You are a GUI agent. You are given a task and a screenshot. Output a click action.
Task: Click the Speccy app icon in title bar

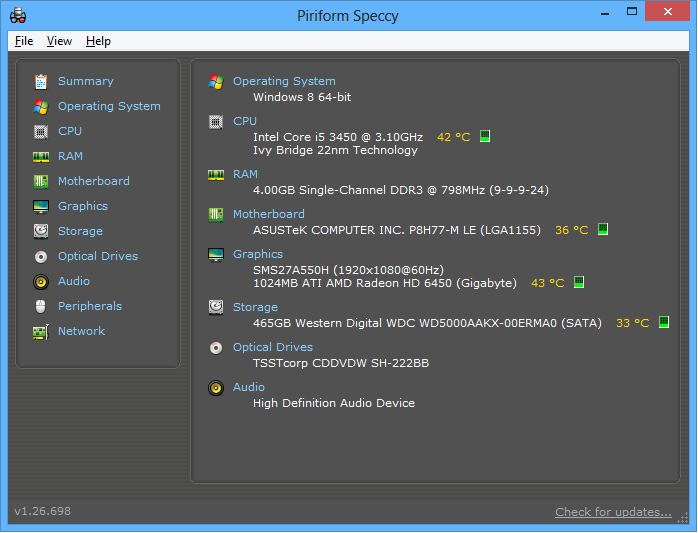point(18,15)
